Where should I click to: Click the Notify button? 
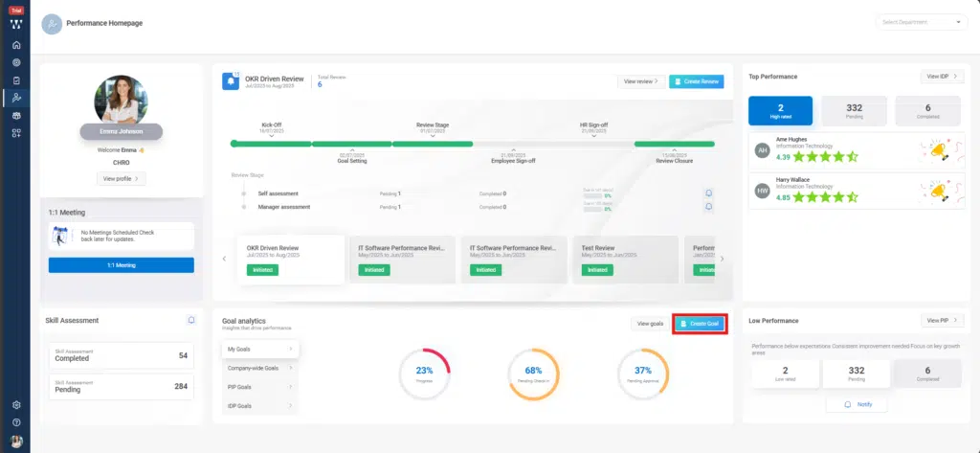857,404
